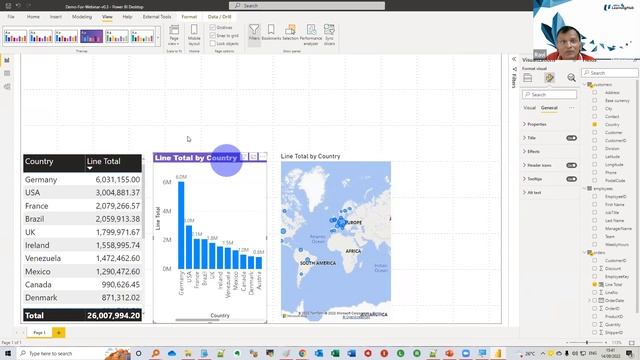This screenshot has height=360, width=640.
Task: Switch to the Home ribbon tab
Action: click(33, 17)
